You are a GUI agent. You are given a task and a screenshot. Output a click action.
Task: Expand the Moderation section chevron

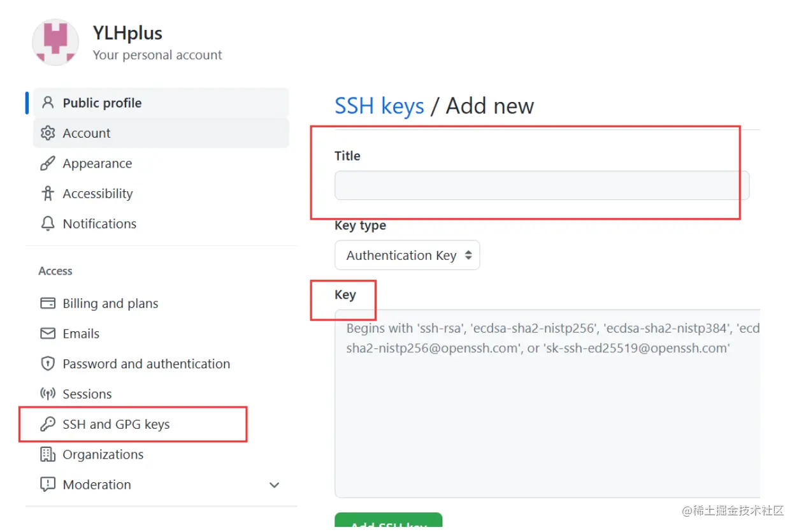(x=275, y=485)
